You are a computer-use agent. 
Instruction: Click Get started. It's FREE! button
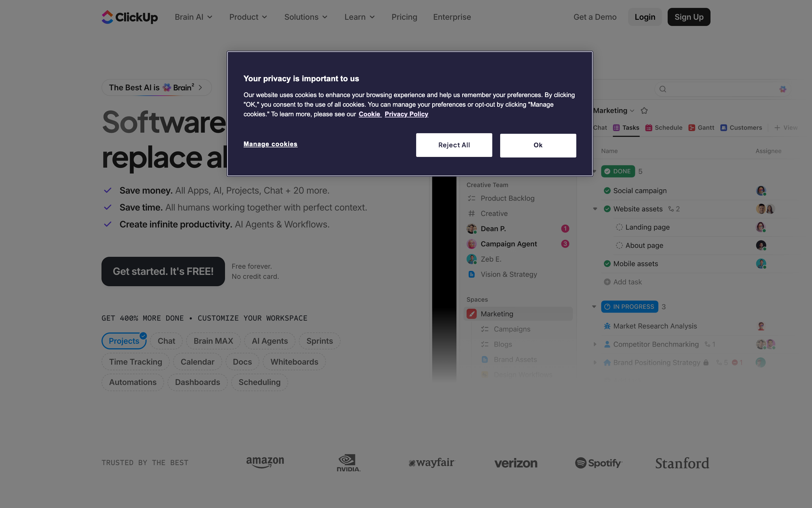163,271
